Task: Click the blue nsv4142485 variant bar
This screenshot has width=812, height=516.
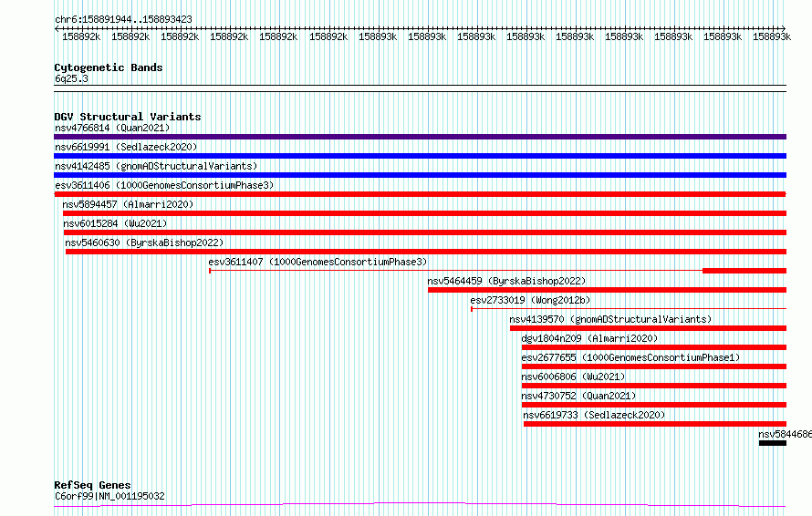Action: [x=420, y=175]
